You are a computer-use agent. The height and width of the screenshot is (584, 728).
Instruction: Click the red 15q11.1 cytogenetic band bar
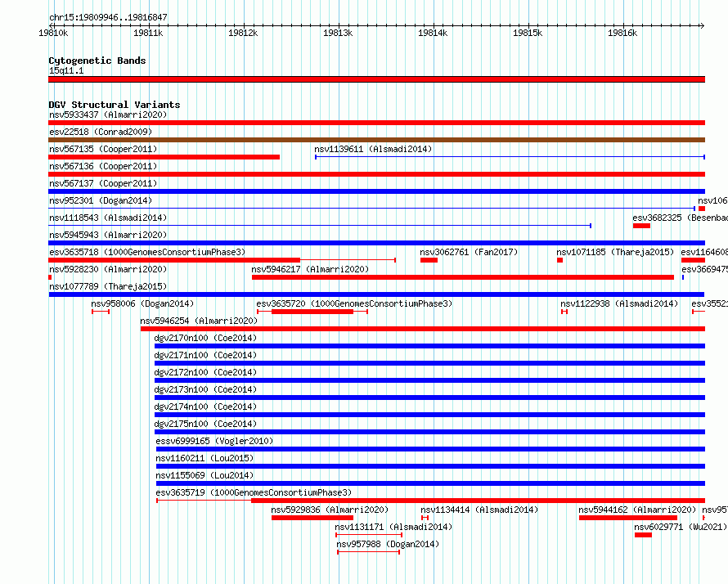coord(376,79)
